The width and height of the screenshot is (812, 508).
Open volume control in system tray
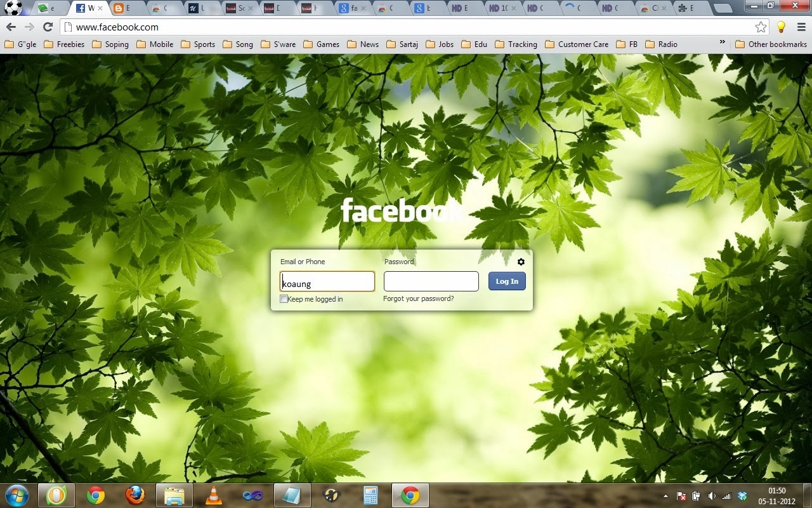click(x=711, y=496)
